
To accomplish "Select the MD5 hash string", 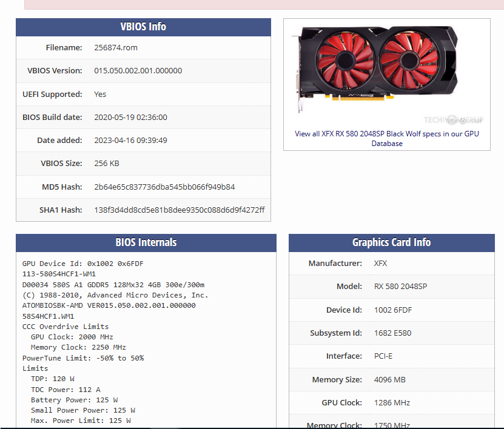I will (164, 187).
